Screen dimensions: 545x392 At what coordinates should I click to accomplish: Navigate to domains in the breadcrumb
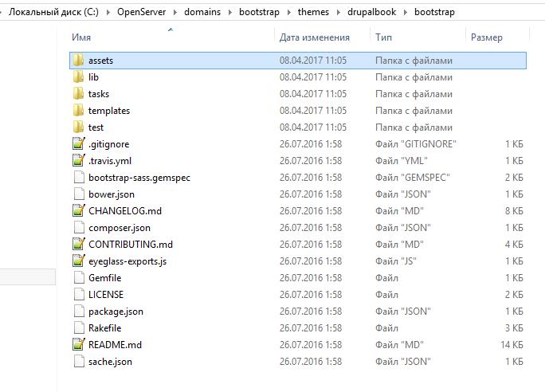(x=202, y=12)
